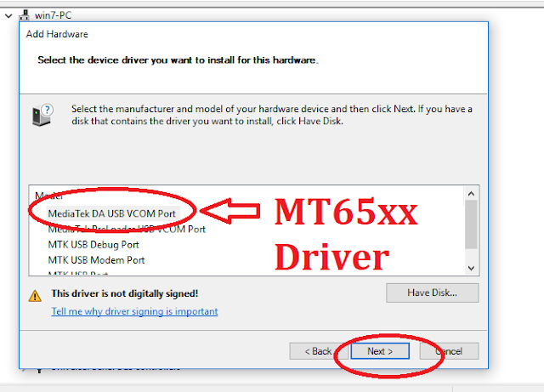This screenshot has height=392, width=544.
Task: Select MTK USB Debug Port entry
Action: pos(93,245)
